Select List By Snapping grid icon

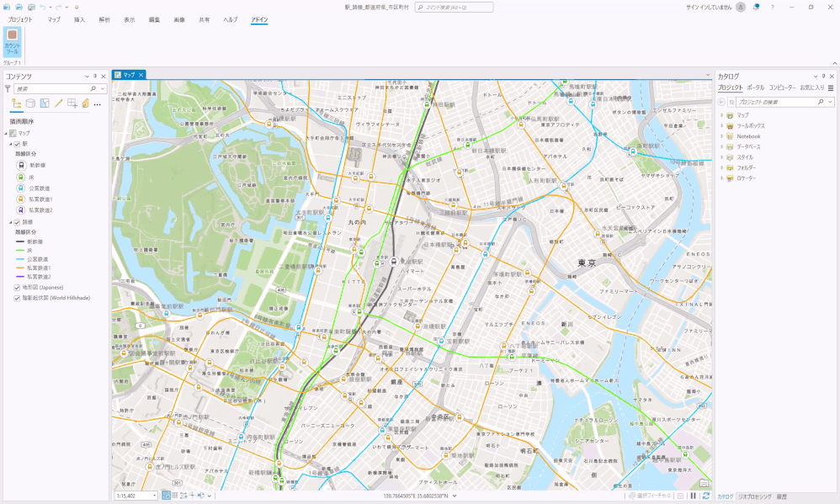coord(72,103)
